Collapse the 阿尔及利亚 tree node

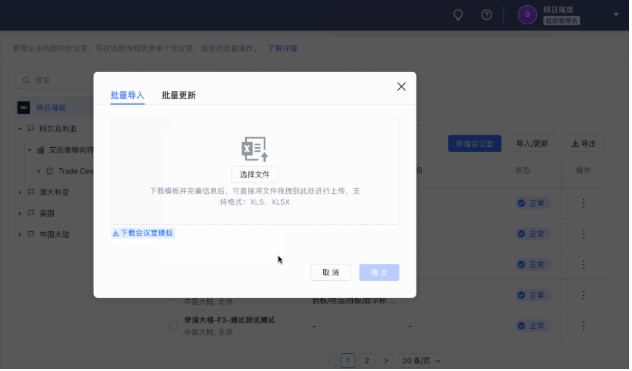tap(20, 129)
